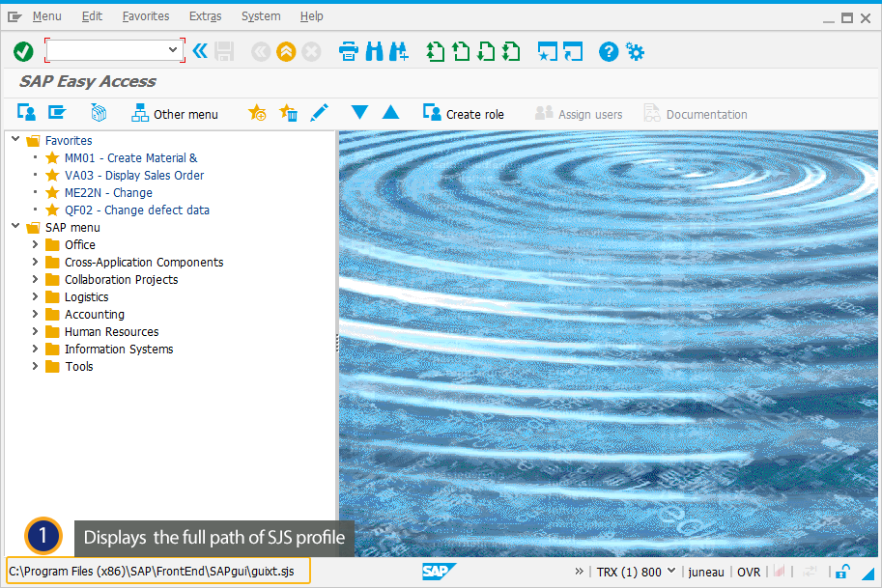Click into the transaction command input field

108,50
